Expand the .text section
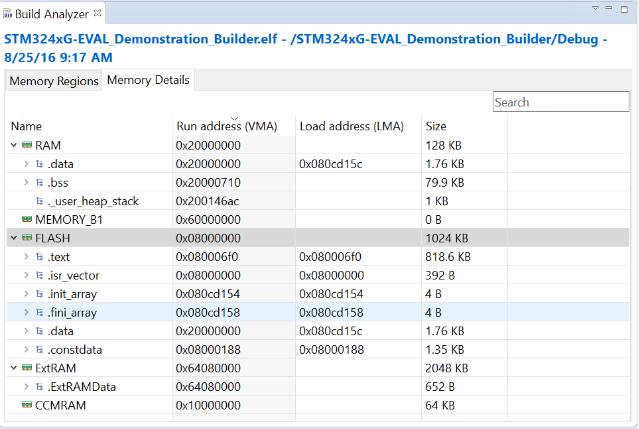639x429 pixels. tap(26, 257)
